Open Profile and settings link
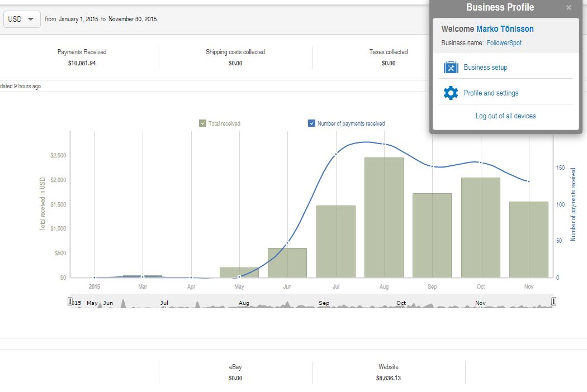 click(x=491, y=93)
